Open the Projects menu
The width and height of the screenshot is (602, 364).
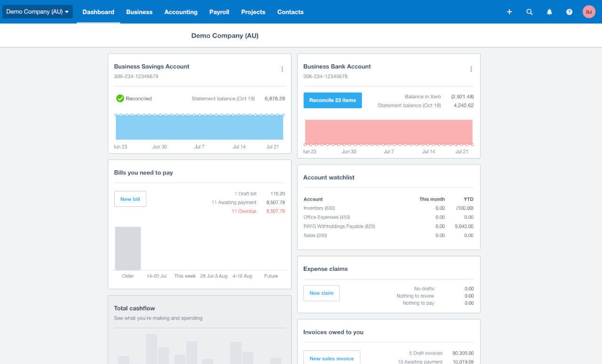pos(253,12)
